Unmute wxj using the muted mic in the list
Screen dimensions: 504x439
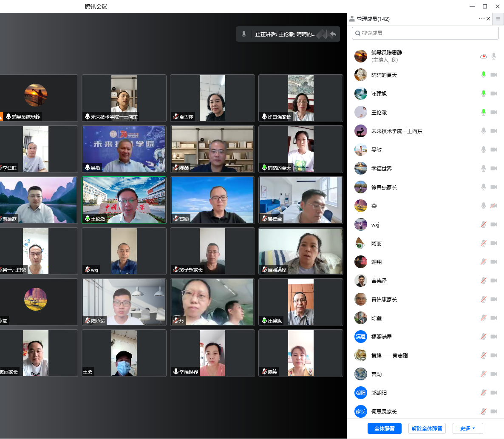(x=483, y=224)
